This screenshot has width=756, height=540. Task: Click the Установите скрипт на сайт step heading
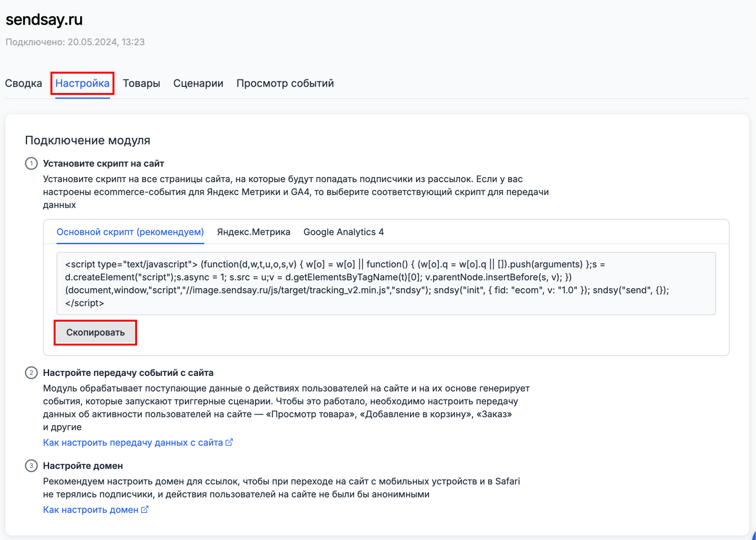pyautogui.click(x=103, y=164)
